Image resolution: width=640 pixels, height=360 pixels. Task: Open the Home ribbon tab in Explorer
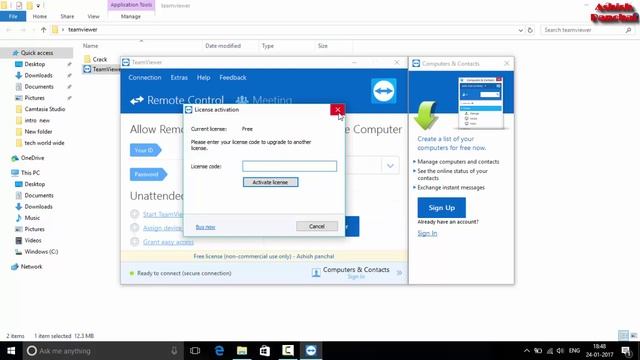click(x=40, y=16)
